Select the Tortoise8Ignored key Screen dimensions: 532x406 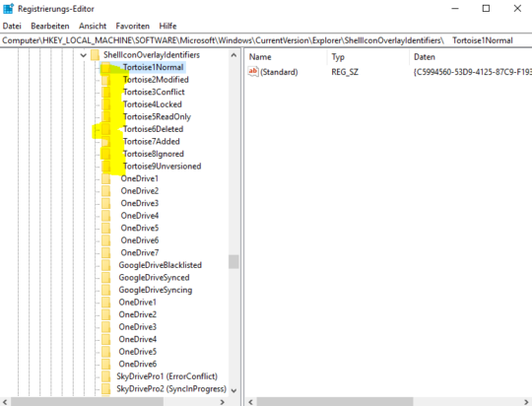(154, 154)
